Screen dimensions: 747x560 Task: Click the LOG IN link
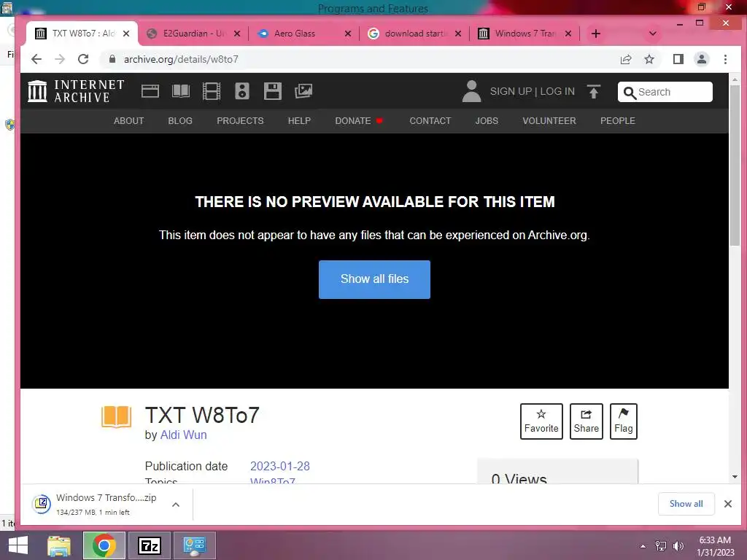[557, 91]
